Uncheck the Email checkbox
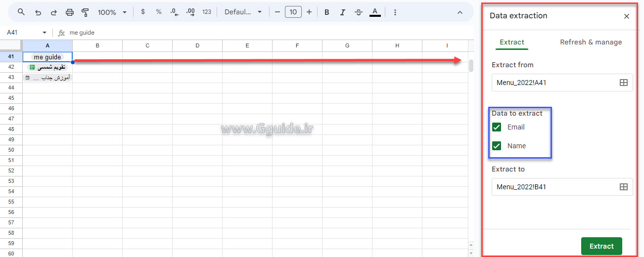The height and width of the screenshot is (257, 644). (497, 127)
